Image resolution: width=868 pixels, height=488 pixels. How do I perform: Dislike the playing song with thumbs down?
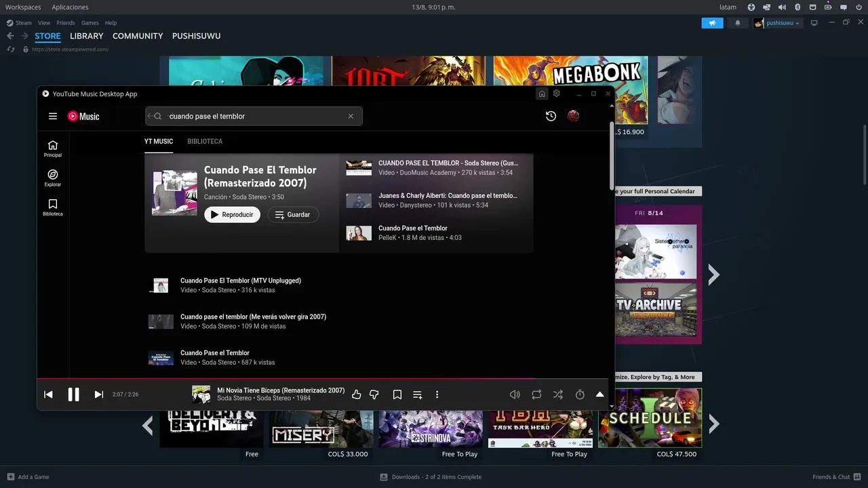click(374, 394)
